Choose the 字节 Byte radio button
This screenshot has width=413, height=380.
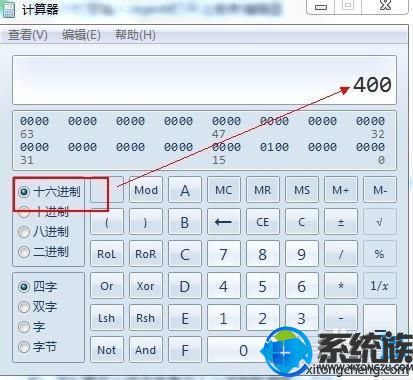click(24, 347)
